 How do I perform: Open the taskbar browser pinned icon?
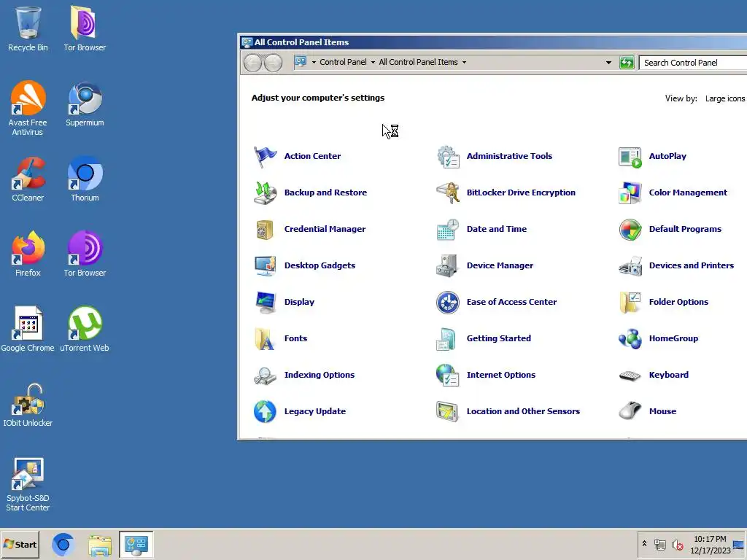(x=63, y=545)
